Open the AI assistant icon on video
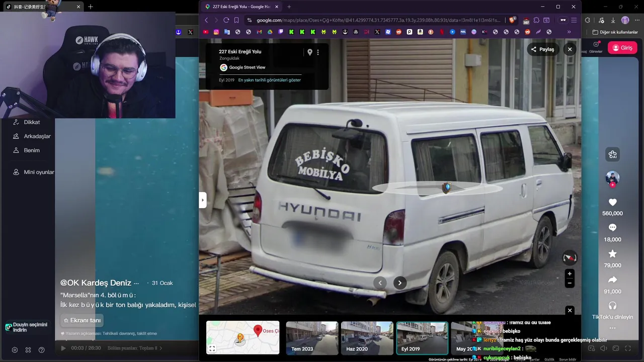Screen dimensions: 644x362 coord(612,154)
